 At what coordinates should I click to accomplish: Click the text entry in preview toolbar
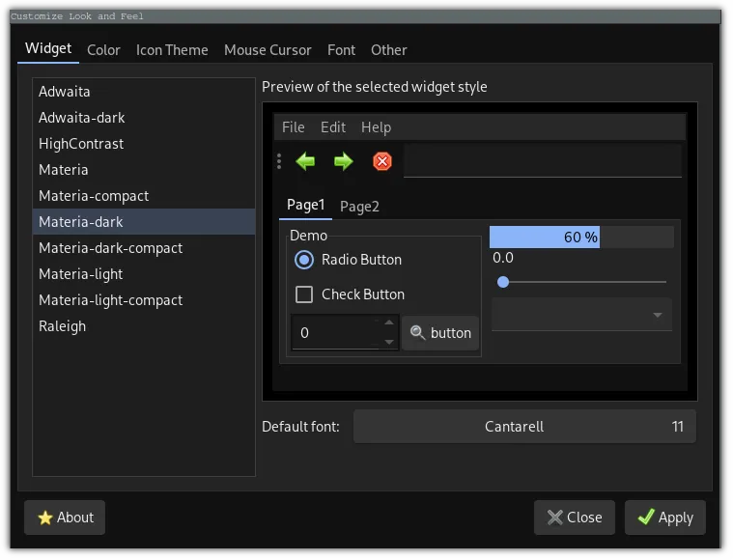pyautogui.click(x=542, y=161)
